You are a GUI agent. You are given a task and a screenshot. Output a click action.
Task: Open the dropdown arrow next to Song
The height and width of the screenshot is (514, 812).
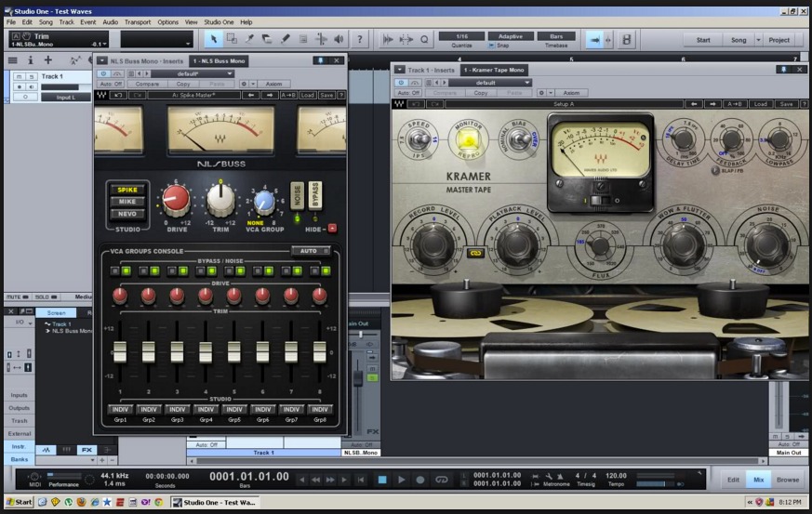(759, 40)
